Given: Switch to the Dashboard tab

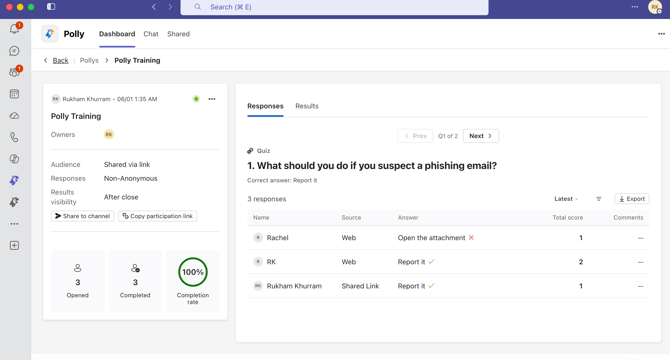Looking at the screenshot, I should 117,34.
